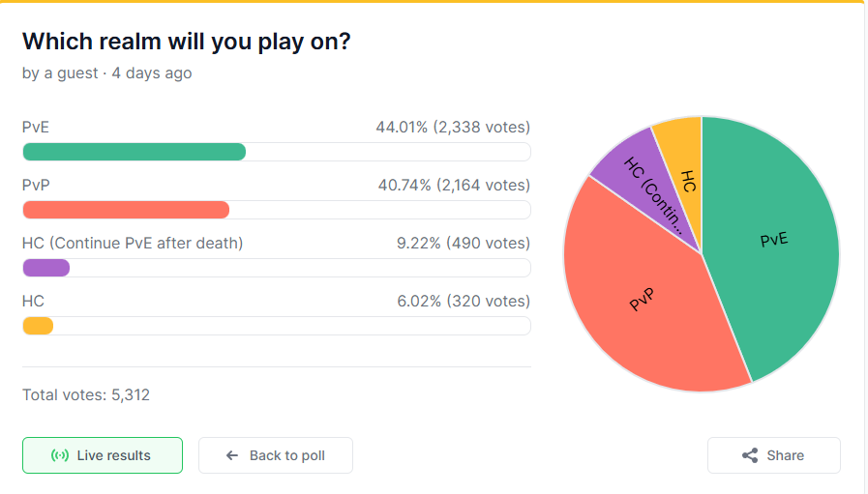Viewport: 868px width, 494px height.
Task: Click the purple HC Continue PvE progress bar
Action: tap(45, 268)
